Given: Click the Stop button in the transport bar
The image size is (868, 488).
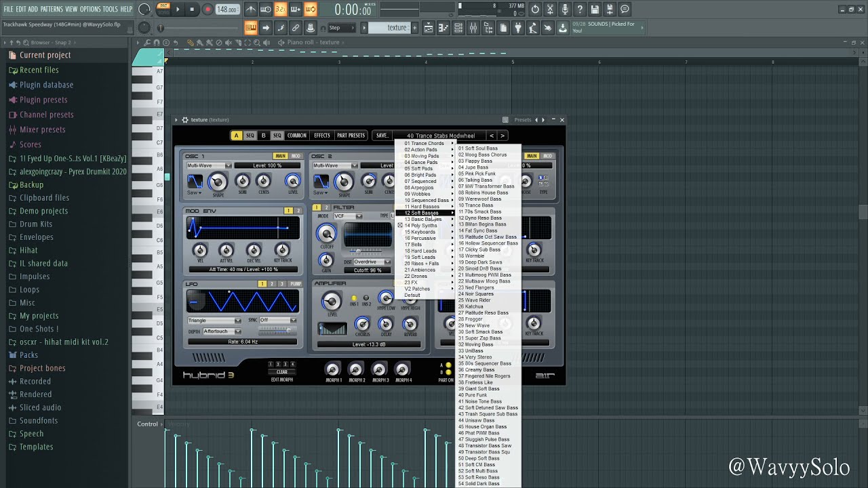Looking at the screenshot, I should pos(193,9).
